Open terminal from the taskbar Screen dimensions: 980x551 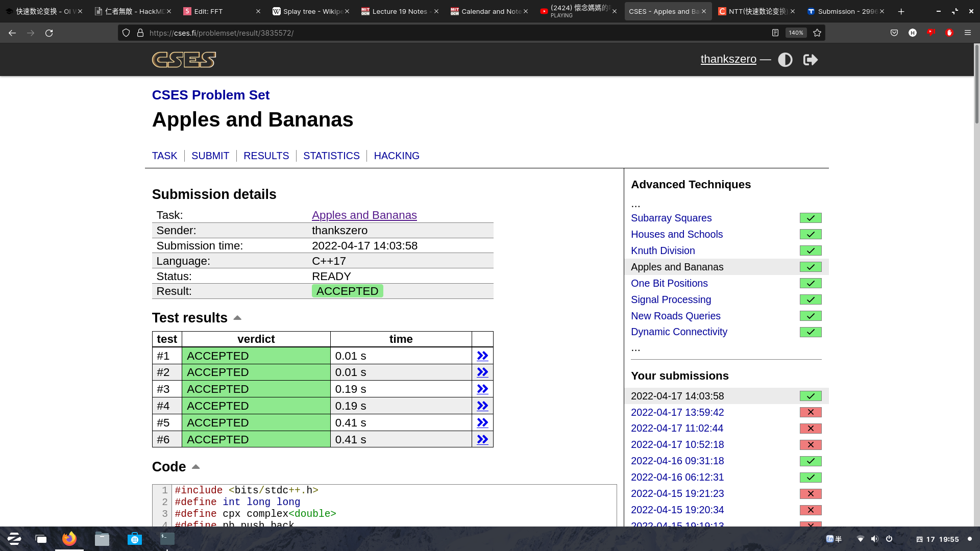(x=167, y=539)
